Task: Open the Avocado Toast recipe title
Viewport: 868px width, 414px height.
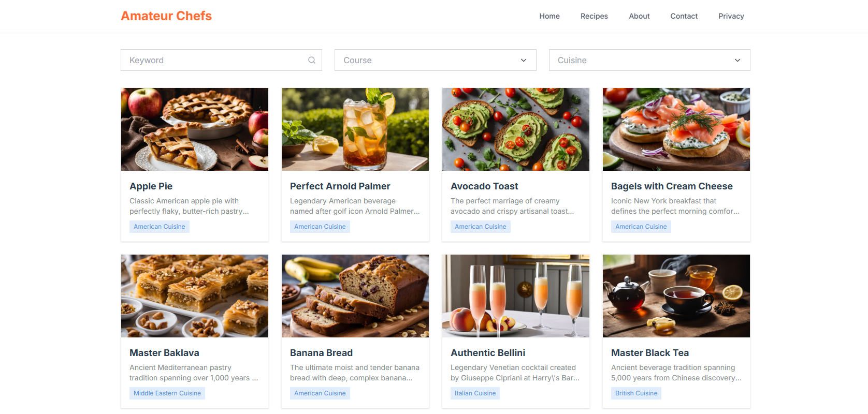Action: 484,186
